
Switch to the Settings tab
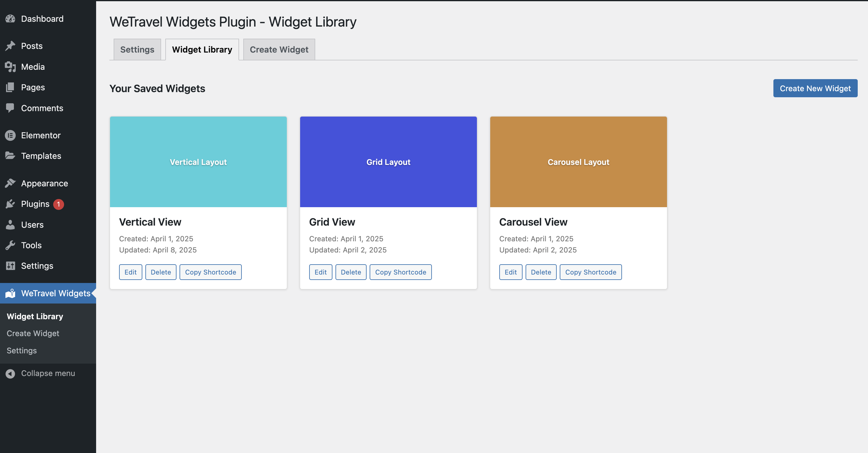(x=137, y=50)
